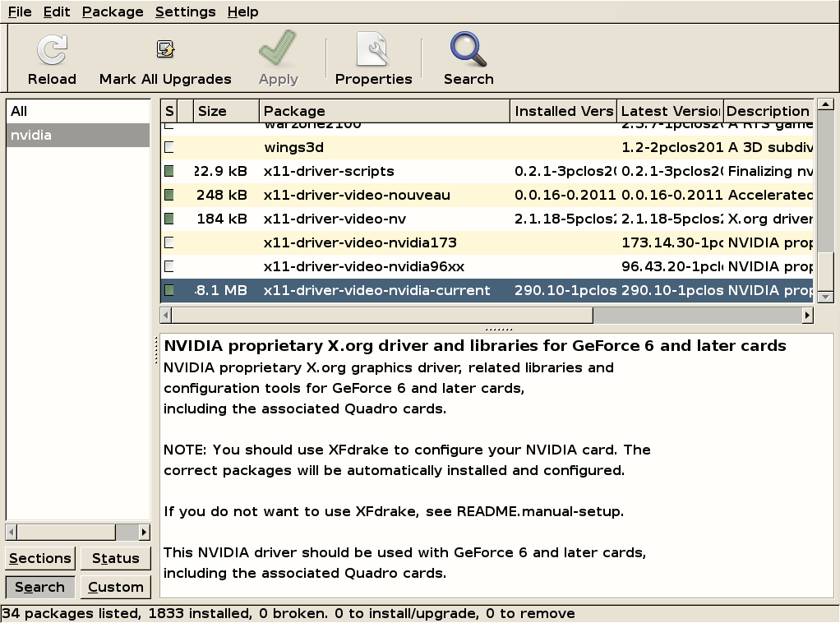Viewport: 840px width, 623px height.
Task: Sort by the Size column header
Action: click(225, 111)
